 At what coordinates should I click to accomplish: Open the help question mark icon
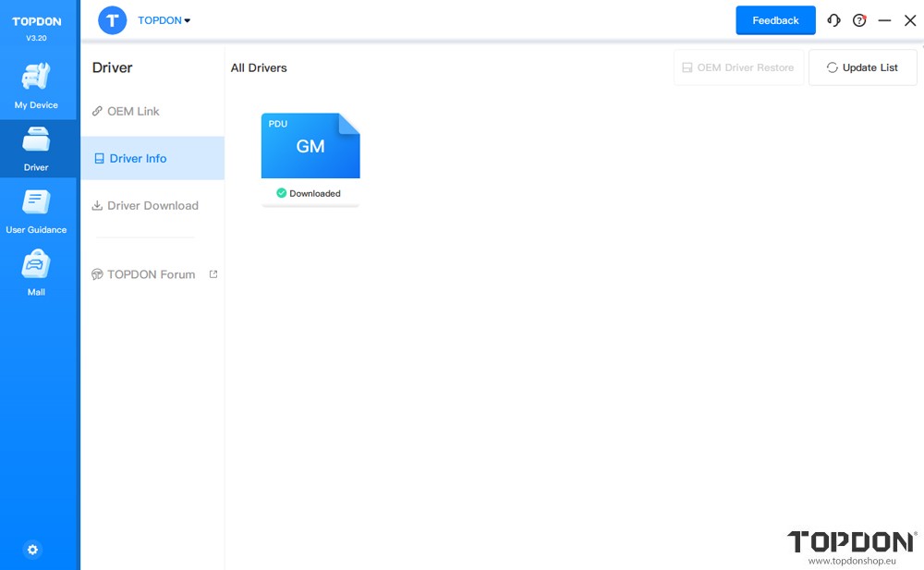click(x=859, y=20)
